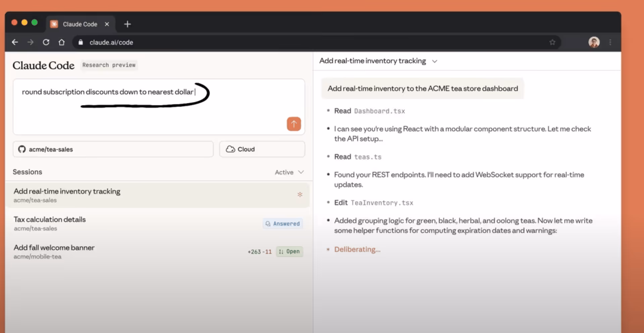Viewport: 644px width, 333px height.
Task: Click the grouping logic message text
Action: pyautogui.click(x=463, y=225)
